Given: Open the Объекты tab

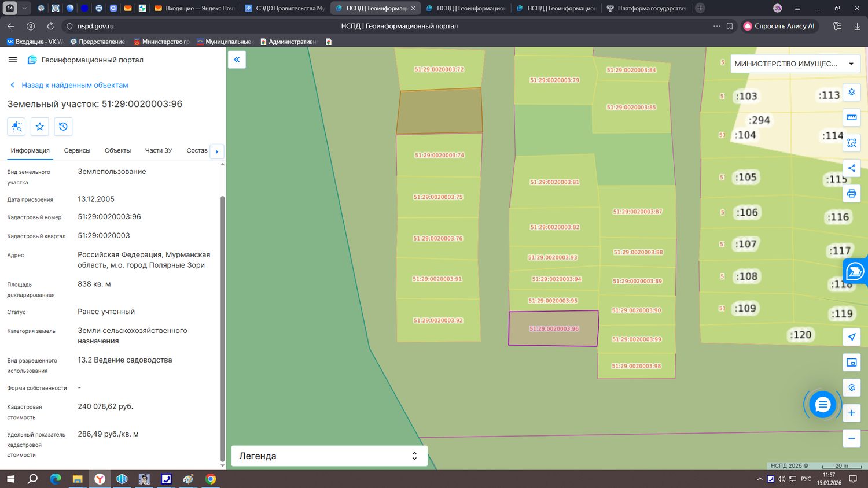Looking at the screenshot, I should click(x=117, y=150).
